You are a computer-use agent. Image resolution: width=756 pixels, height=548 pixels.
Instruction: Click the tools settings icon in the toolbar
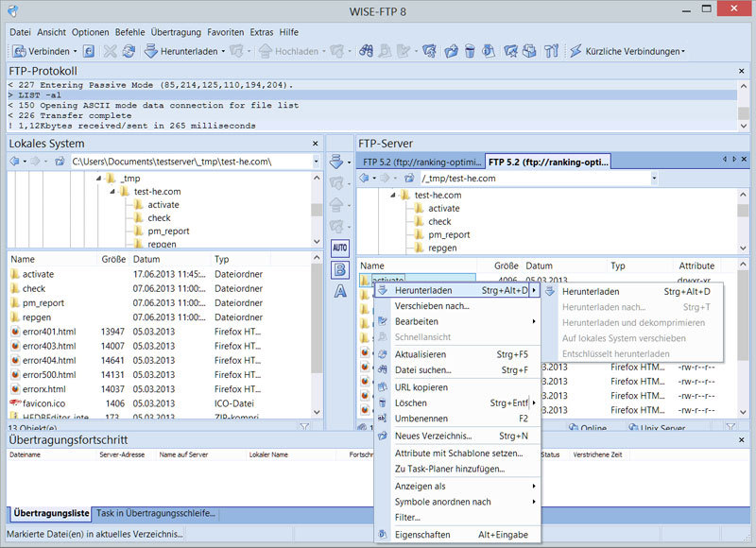point(551,51)
